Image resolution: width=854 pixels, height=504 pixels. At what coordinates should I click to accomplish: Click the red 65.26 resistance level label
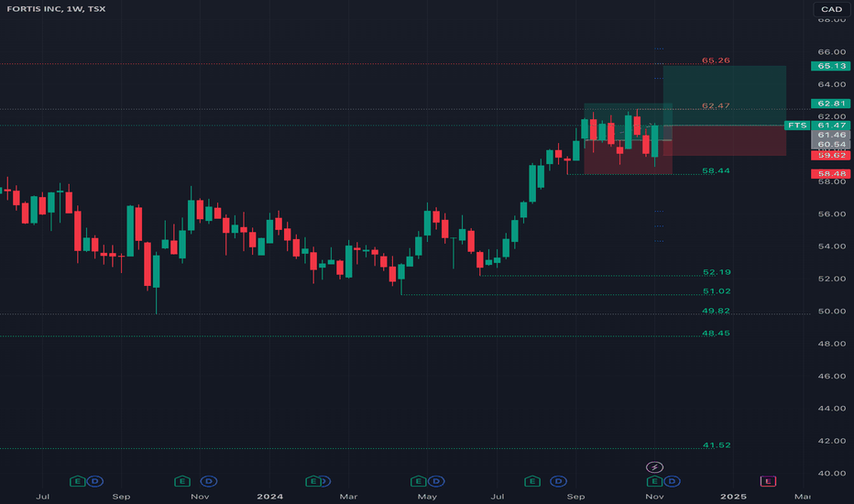[x=716, y=60]
